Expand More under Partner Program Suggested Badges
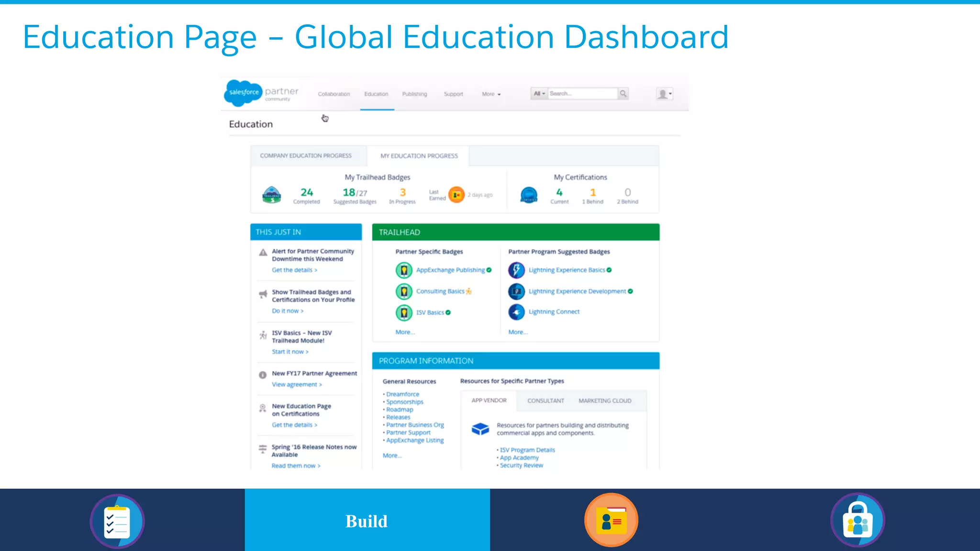 click(518, 332)
